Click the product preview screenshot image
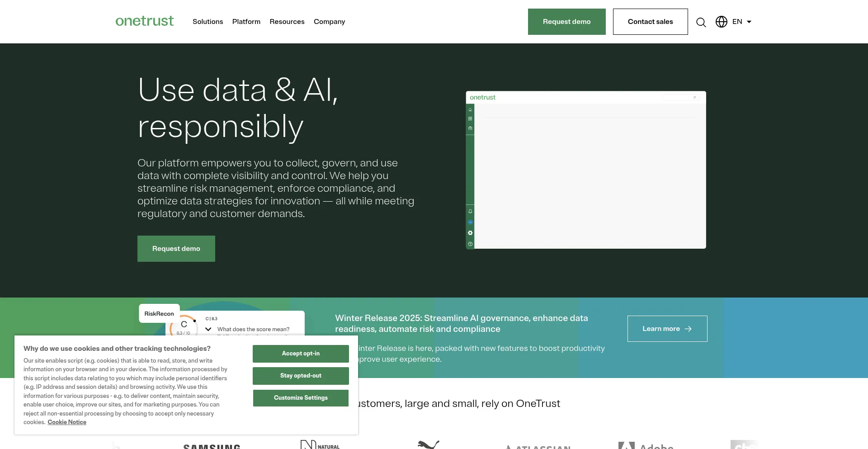This screenshot has height=449, width=868. 586,170
